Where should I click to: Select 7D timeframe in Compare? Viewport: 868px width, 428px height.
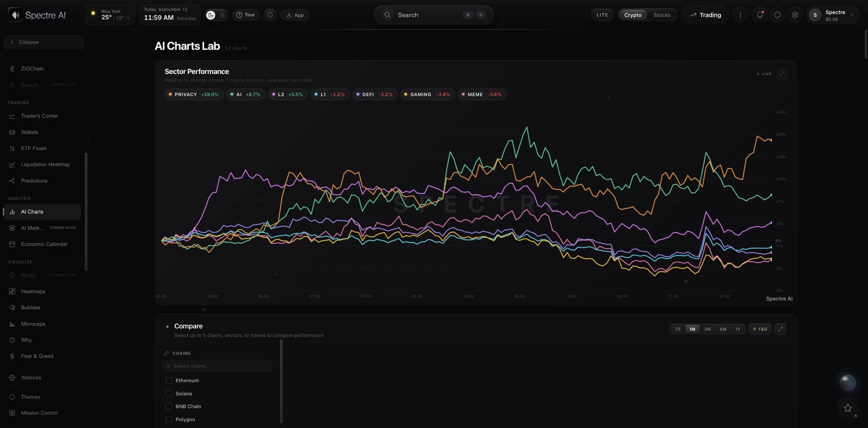pos(678,329)
